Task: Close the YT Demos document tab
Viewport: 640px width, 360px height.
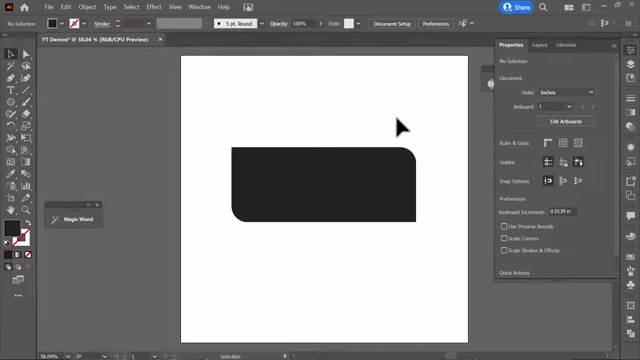Action: coord(160,39)
